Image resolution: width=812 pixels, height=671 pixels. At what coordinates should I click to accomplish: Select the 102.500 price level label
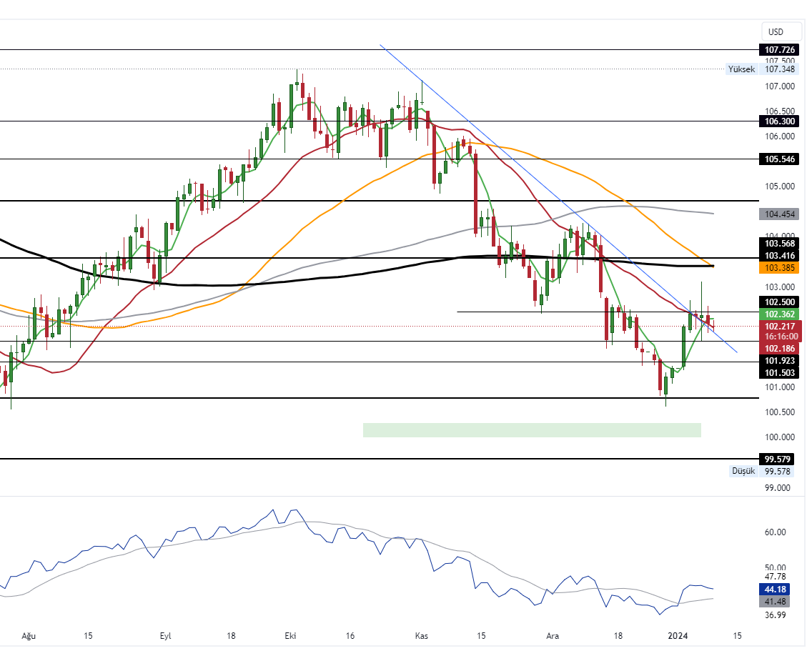click(x=778, y=302)
